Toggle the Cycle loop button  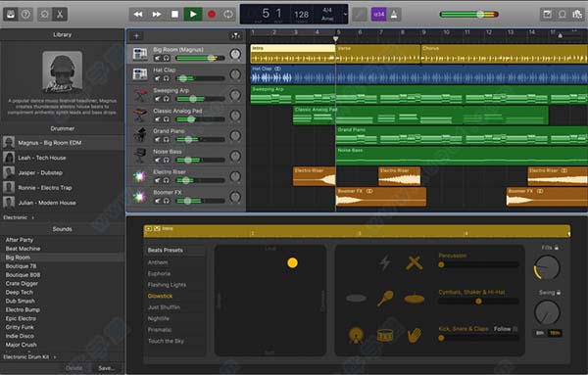[228, 15]
